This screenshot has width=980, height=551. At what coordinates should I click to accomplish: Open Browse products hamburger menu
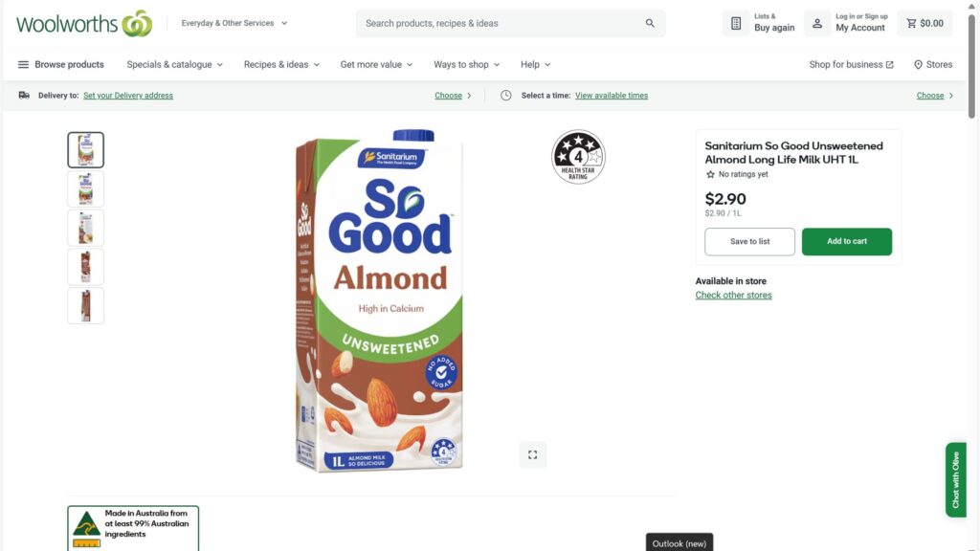coord(23,64)
